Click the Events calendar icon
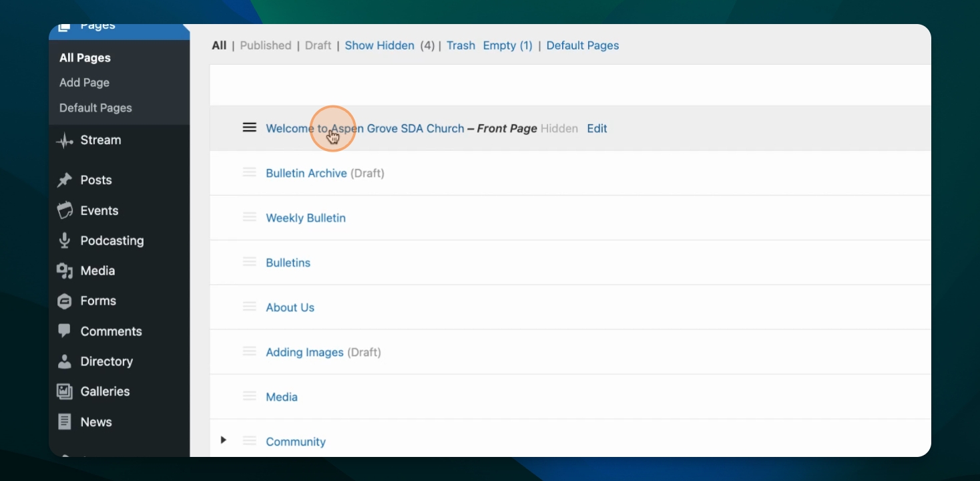This screenshot has height=481, width=980. click(65, 210)
